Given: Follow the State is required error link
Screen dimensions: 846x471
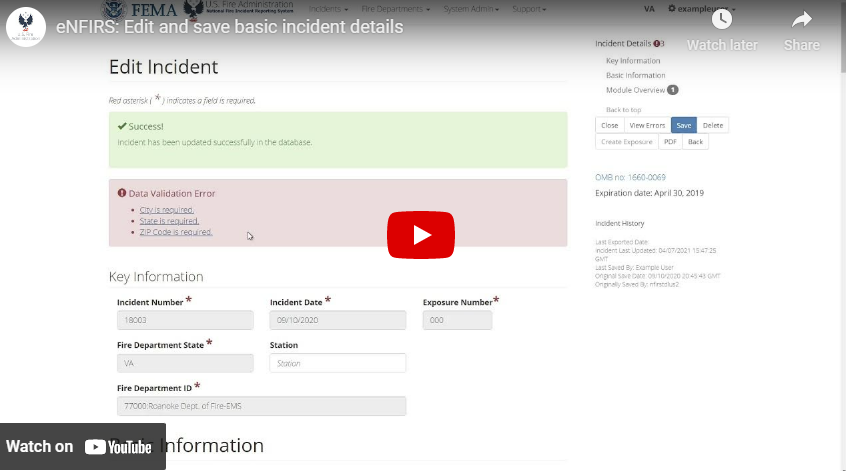Looking at the screenshot, I should tap(169, 221).
